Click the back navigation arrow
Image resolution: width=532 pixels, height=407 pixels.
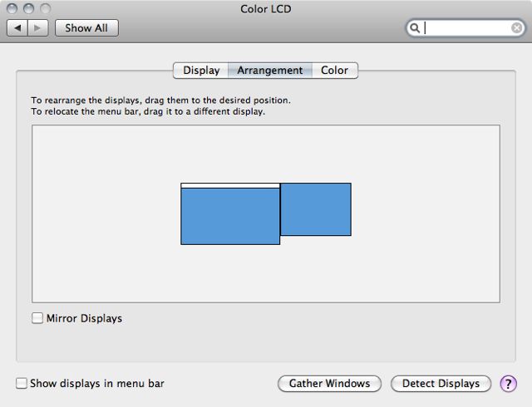click(x=17, y=27)
